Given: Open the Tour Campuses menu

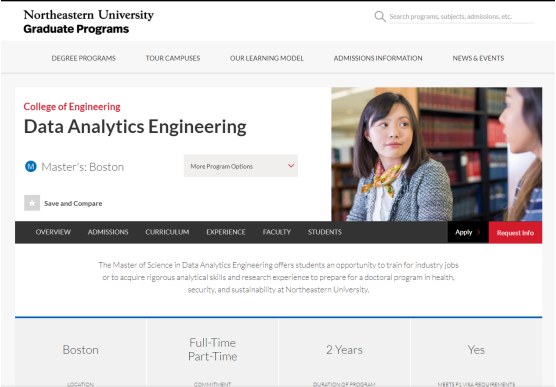Looking at the screenshot, I should pyautogui.click(x=173, y=58).
